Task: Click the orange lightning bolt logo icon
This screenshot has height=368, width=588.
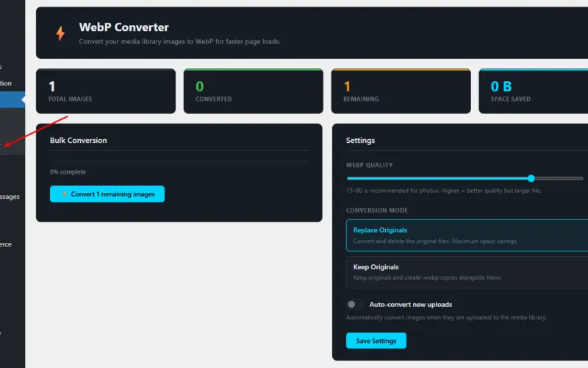Action: coord(60,33)
